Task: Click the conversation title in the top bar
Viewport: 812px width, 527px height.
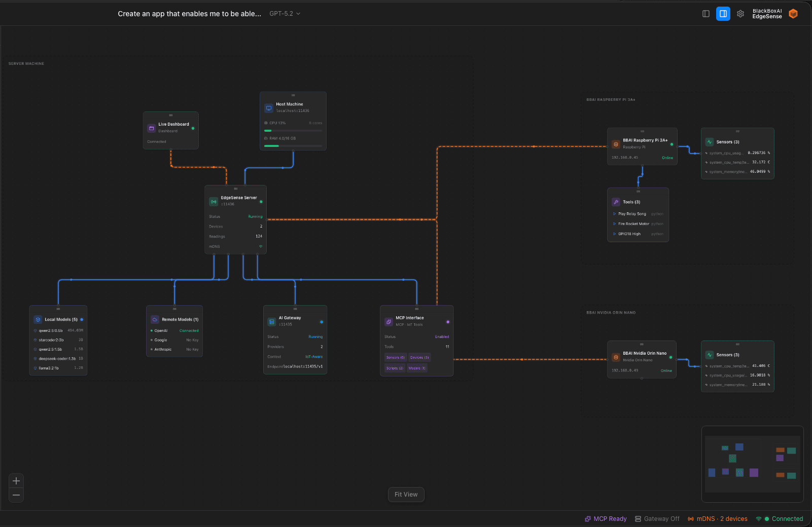Action: [189, 14]
